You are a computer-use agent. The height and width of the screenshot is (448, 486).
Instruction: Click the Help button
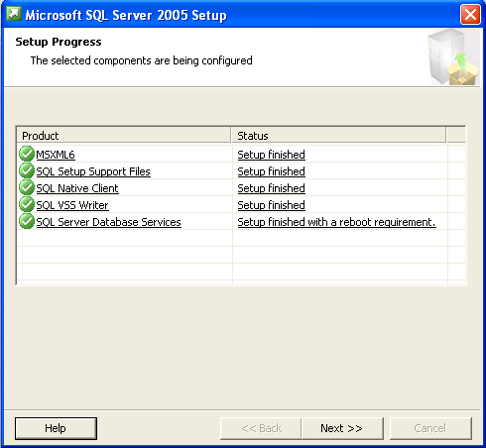56,428
